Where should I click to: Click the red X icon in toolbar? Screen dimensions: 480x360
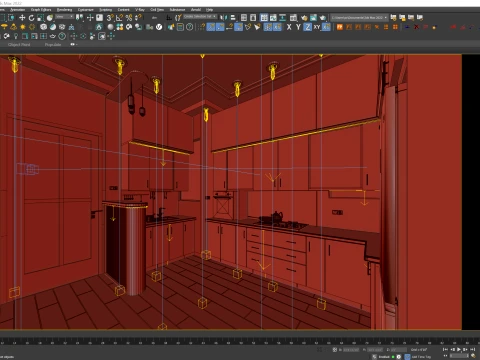416,27
